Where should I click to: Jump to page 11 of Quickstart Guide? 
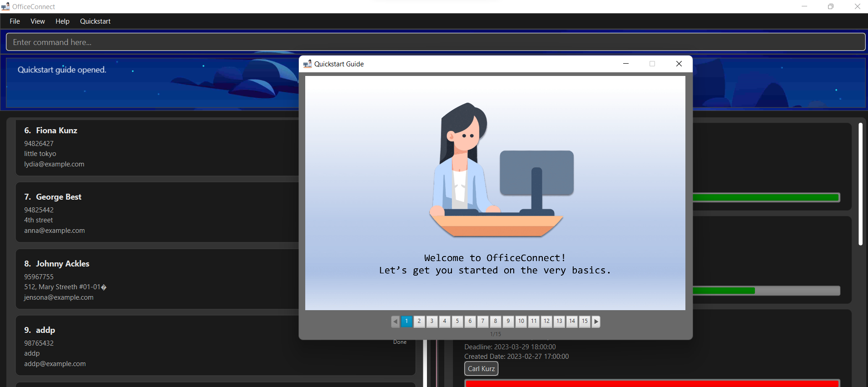pyautogui.click(x=534, y=321)
